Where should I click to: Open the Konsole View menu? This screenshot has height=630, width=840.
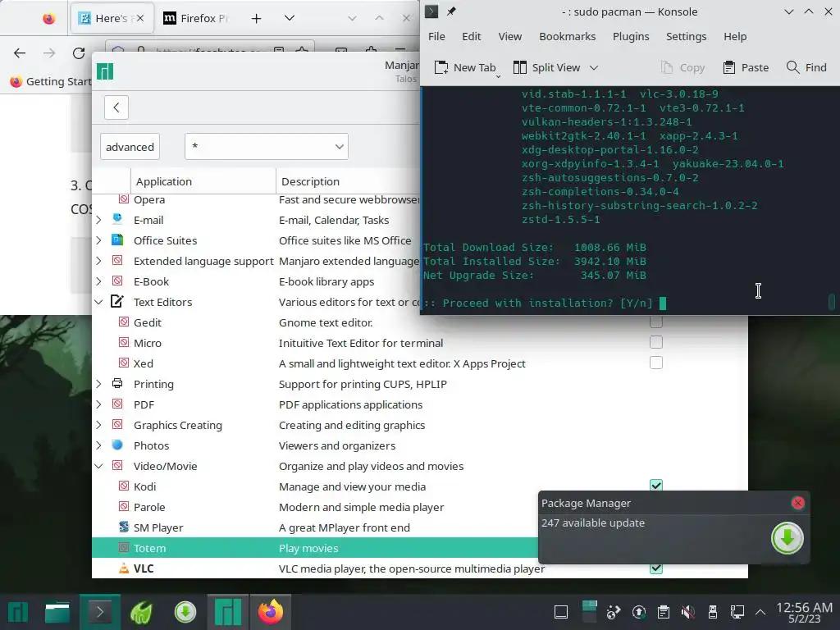[510, 36]
